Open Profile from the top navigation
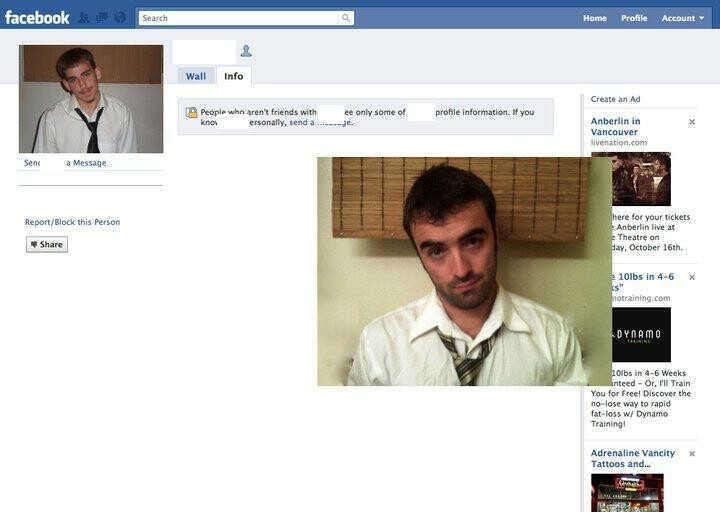The width and height of the screenshot is (720, 512). pos(634,18)
